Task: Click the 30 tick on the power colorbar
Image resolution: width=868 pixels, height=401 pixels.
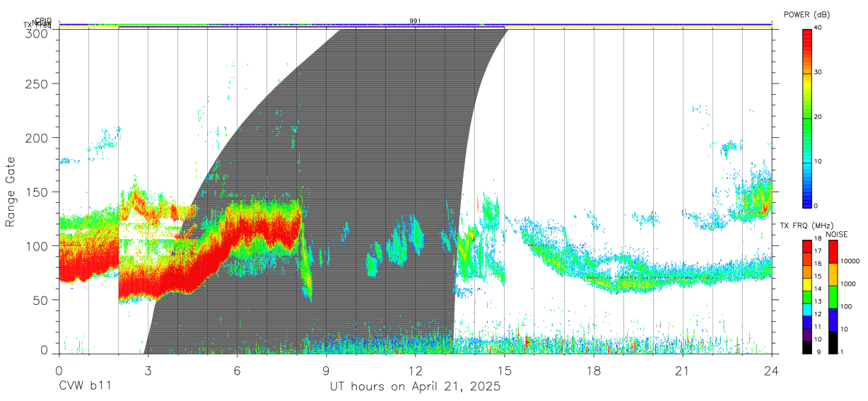Action: (x=818, y=72)
